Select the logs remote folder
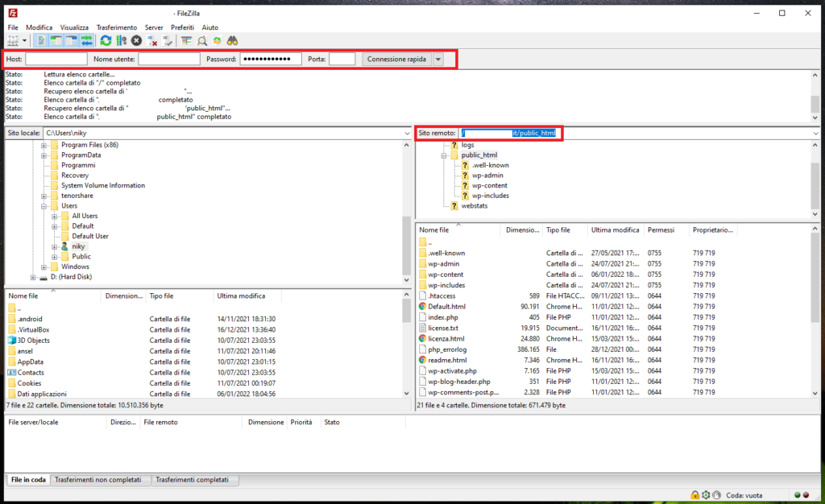The image size is (825, 504). pos(468,145)
